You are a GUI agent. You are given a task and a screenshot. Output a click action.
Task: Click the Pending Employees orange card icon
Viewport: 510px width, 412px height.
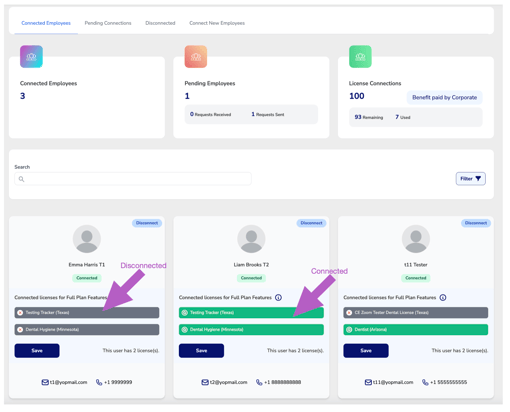click(x=196, y=57)
